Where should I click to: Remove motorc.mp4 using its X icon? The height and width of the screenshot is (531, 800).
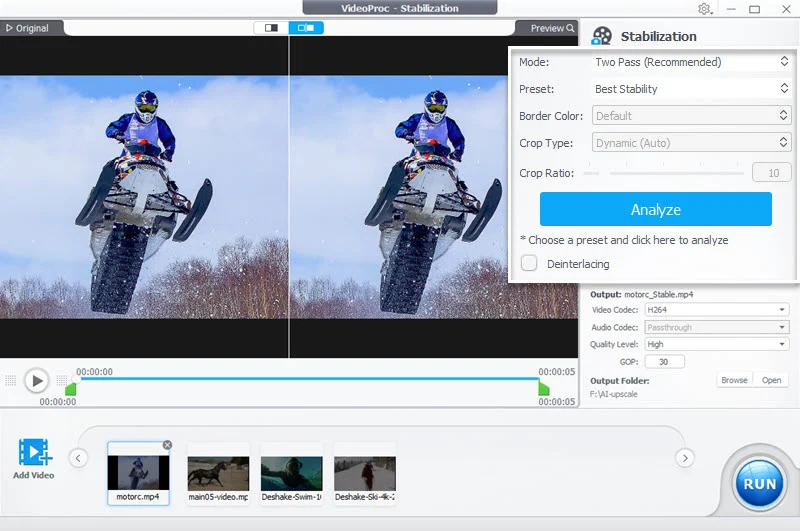(x=167, y=445)
